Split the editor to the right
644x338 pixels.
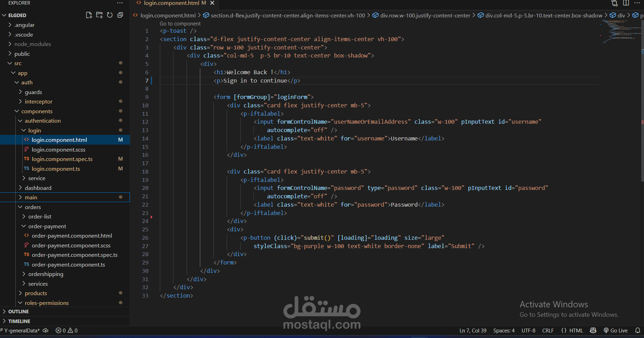(626, 3)
